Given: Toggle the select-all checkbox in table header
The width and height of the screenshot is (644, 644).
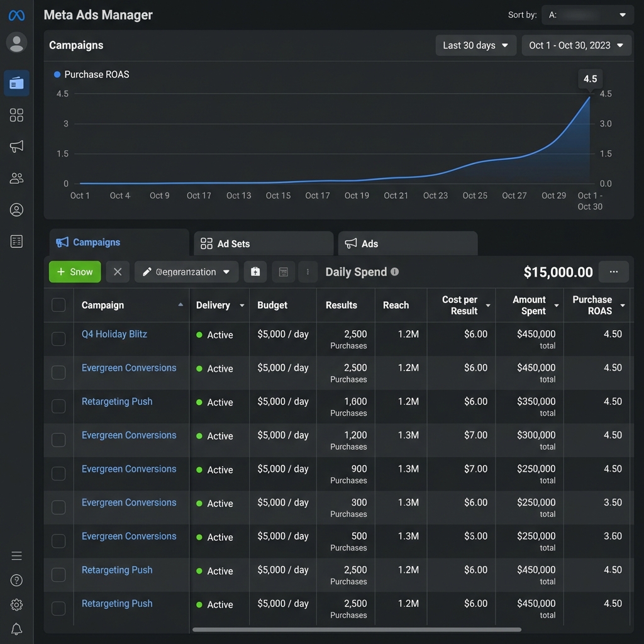Looking at the screenshot, I should (x=58, y=305).
